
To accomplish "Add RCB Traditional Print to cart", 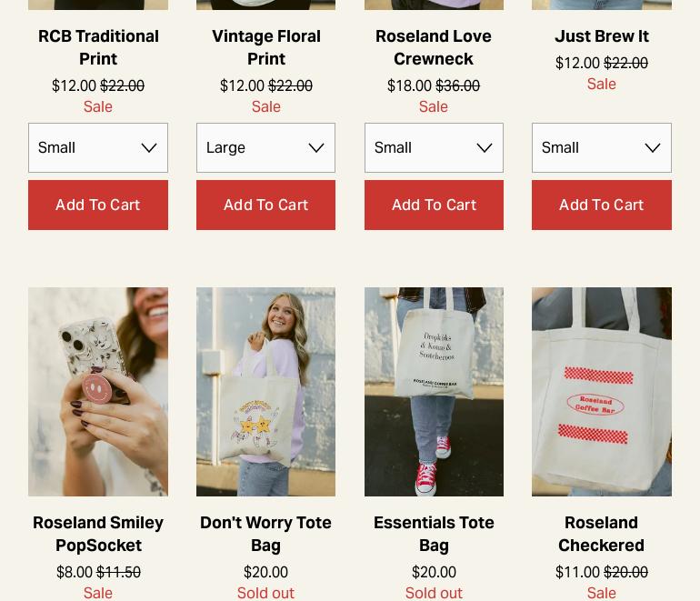I will [x=98, y=205].
